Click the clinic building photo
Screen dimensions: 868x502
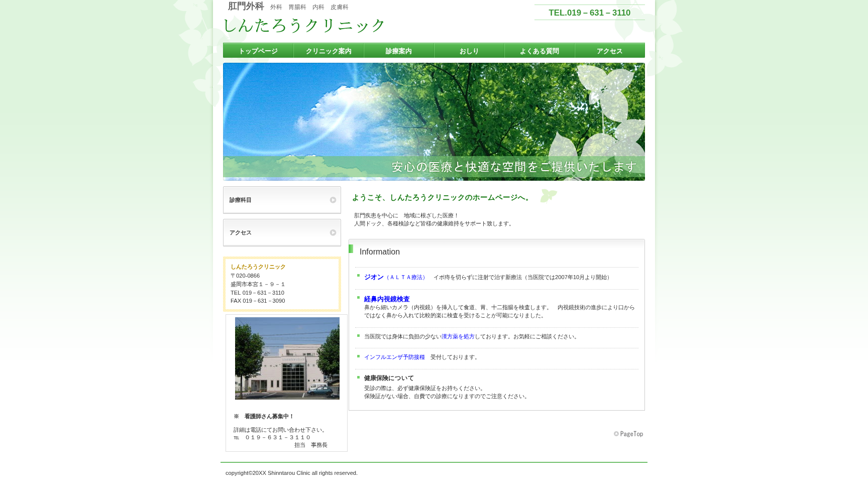[287, 358]
